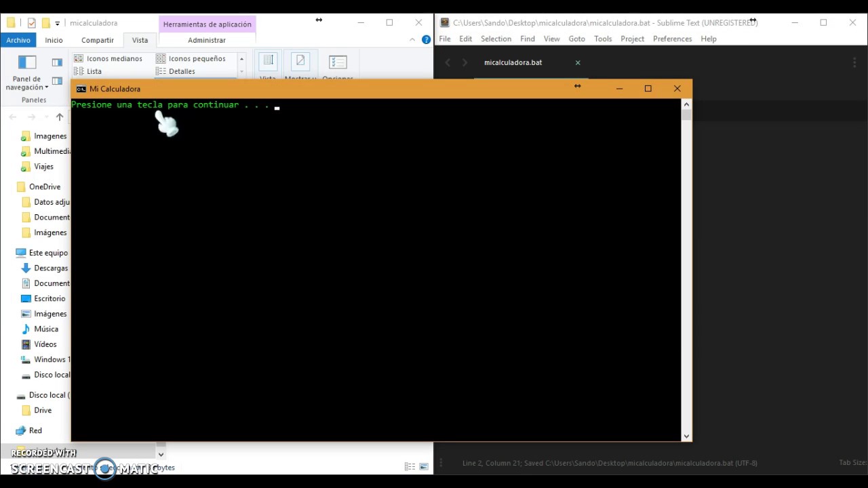Open Sublime's Goto menu

click(x=576, y=39)
